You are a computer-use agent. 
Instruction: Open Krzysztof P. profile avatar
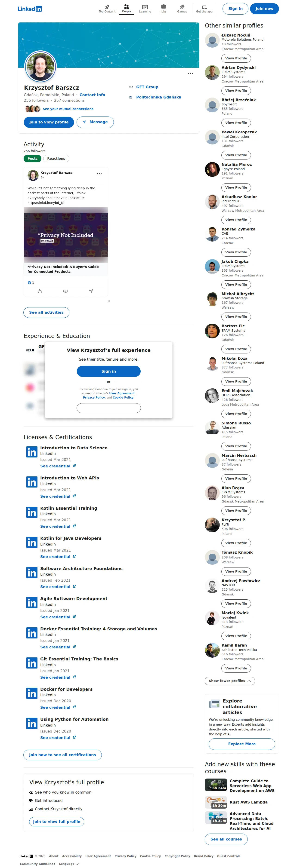pos(212,525)
